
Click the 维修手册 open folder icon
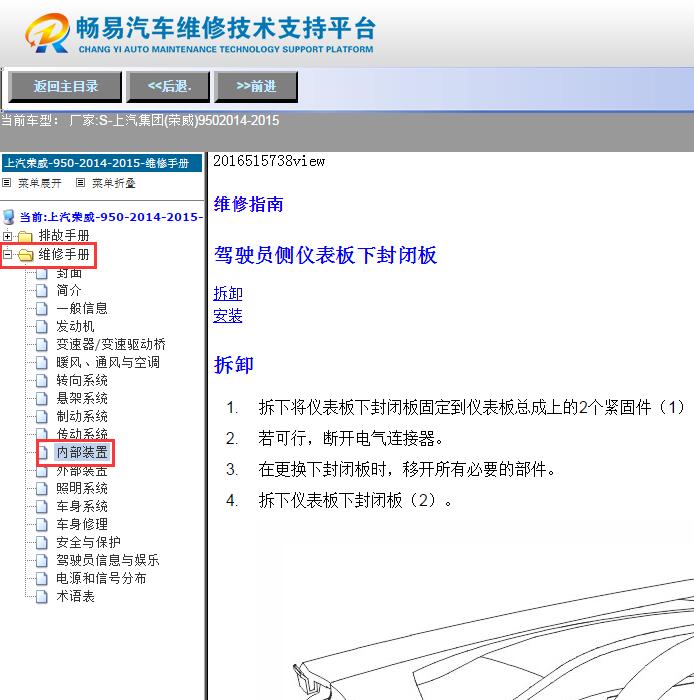click(25, 255)
